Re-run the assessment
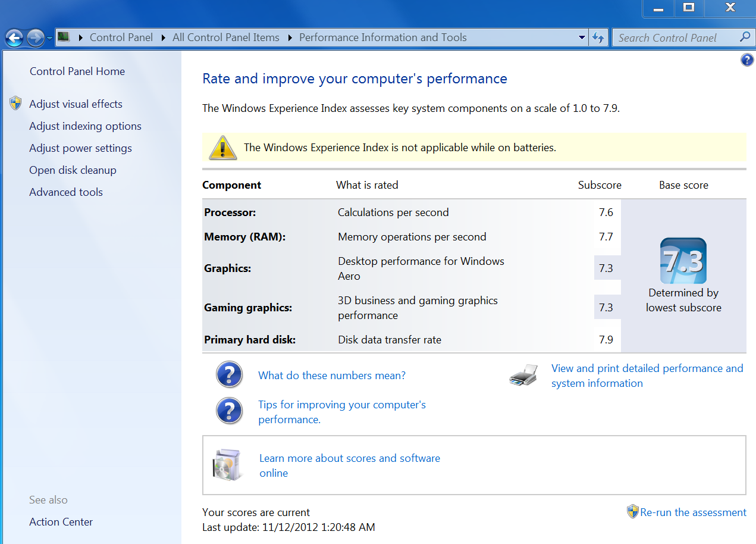 [693, 512]
